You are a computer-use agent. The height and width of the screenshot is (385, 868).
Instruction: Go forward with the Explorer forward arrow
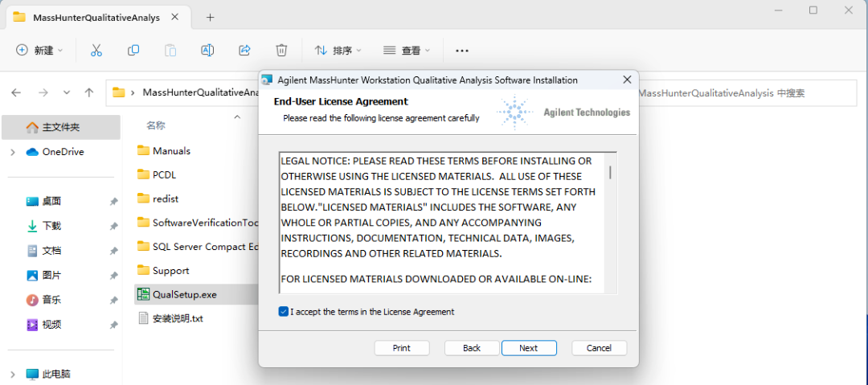click(x=43, y=93)
